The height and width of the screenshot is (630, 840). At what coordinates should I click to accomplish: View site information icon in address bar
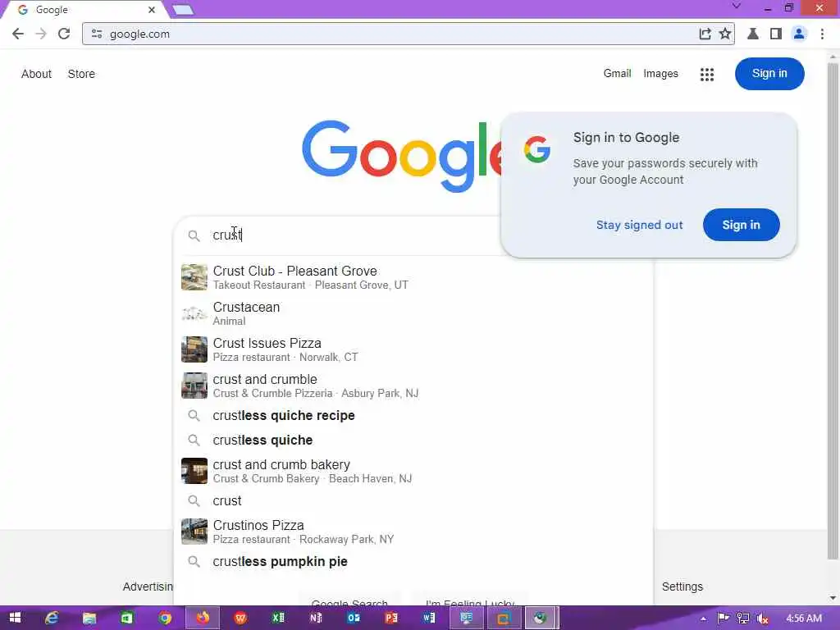tap(97, 34)
